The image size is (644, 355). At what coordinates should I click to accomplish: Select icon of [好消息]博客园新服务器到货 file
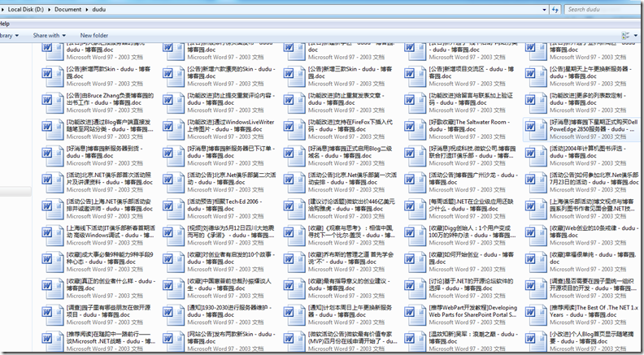[x=53, y=157]
